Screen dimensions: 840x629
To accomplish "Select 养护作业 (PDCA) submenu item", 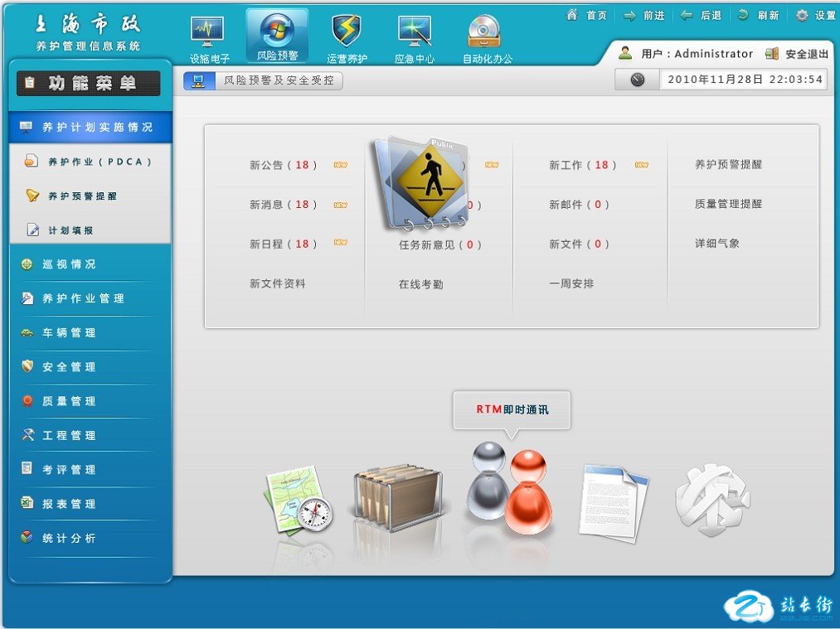I will 100,162.
